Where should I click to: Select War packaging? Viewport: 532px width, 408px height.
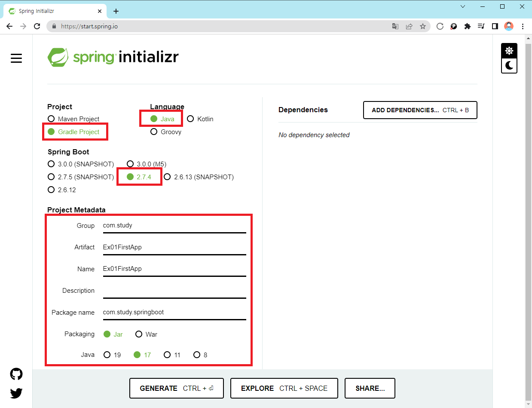(x=146, y=334)
